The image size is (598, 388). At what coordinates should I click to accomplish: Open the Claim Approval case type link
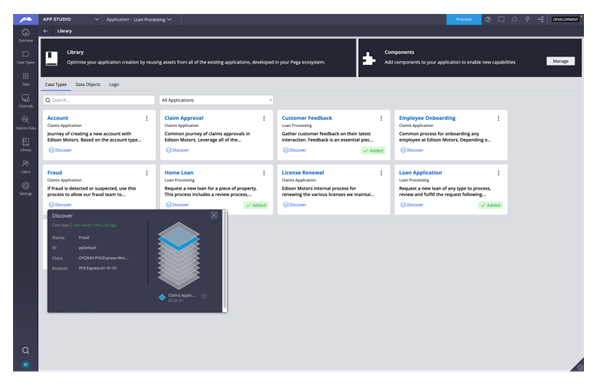tap(184, 118)
